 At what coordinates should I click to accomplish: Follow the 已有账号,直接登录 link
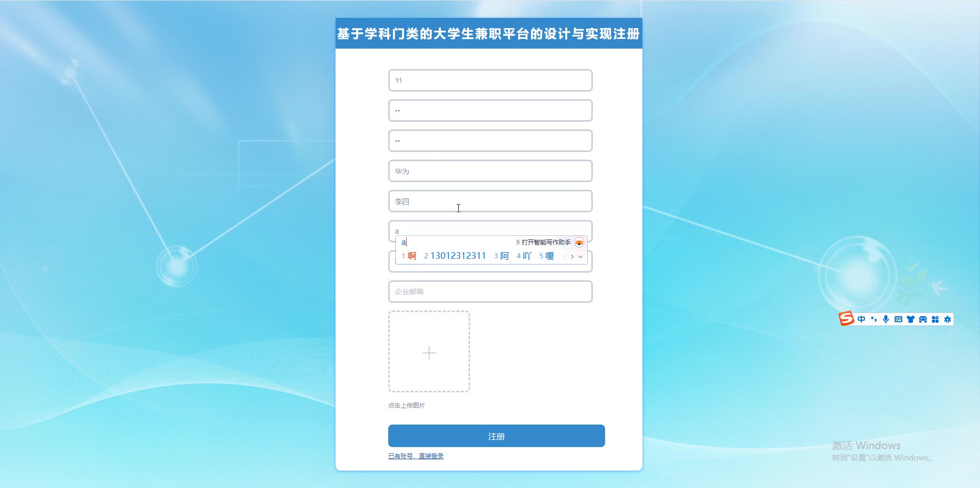tap(416, 456)
